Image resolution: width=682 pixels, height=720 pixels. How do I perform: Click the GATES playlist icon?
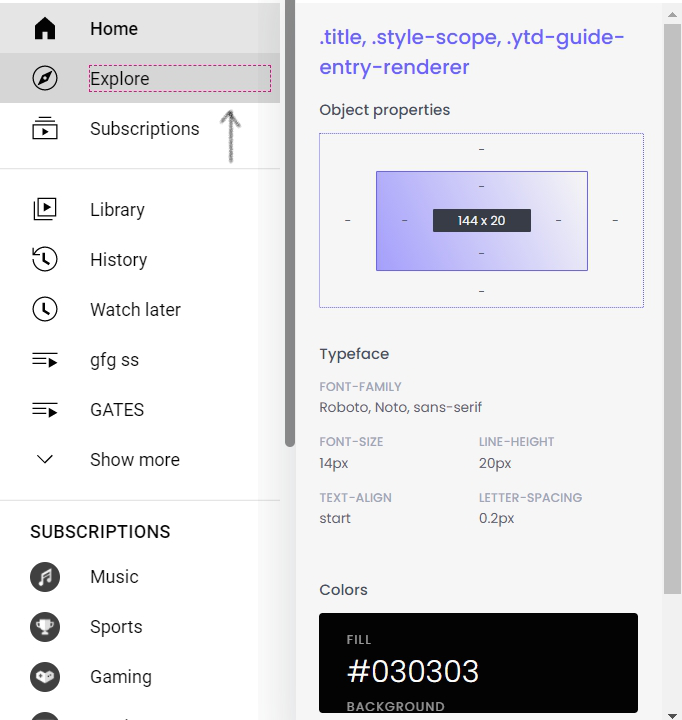(45, 409)
